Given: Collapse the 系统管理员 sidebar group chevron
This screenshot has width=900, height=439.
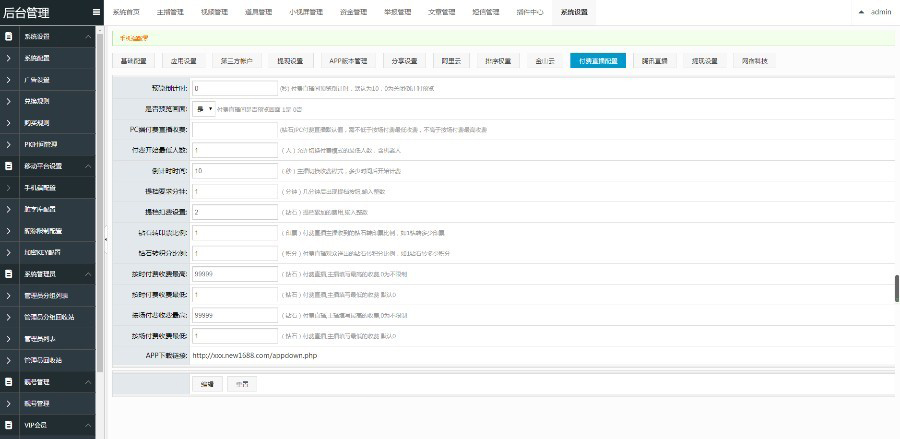Looking at the screenshot, I should coord(88,274).
